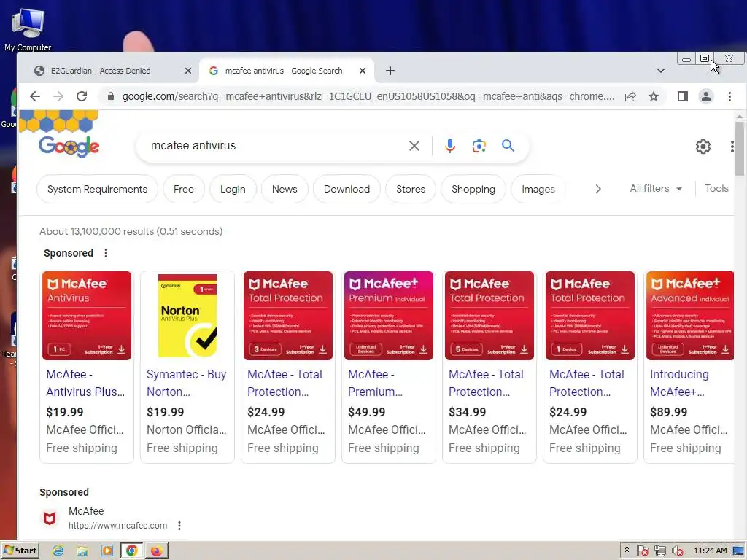Close the mcafee antivirus search tab
The width and height of the screenshot is (747, 560).
[363, 71]
